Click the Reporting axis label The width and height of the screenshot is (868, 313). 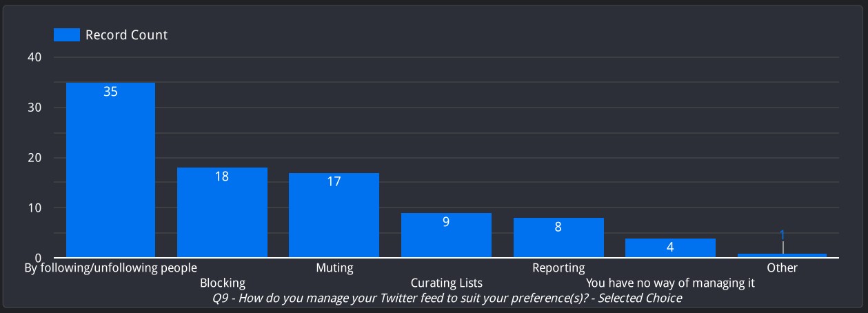pos(558,267)
